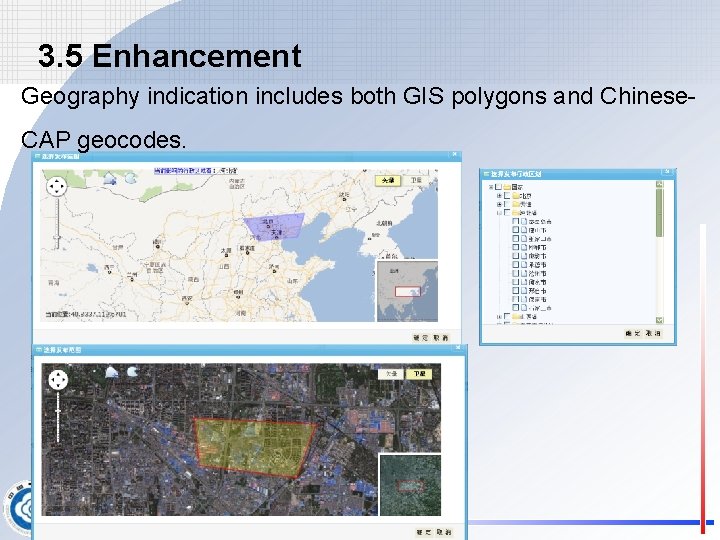Click the polygon draw icon on vector map

110,179
